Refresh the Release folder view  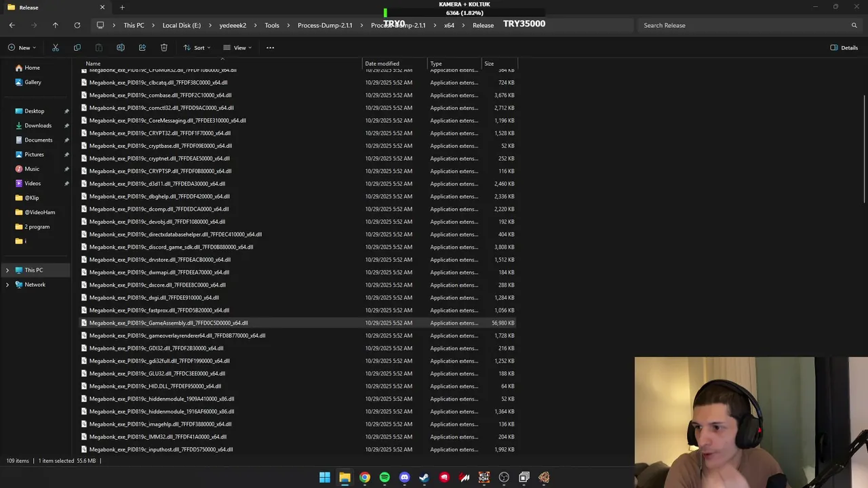click(77, 25)
